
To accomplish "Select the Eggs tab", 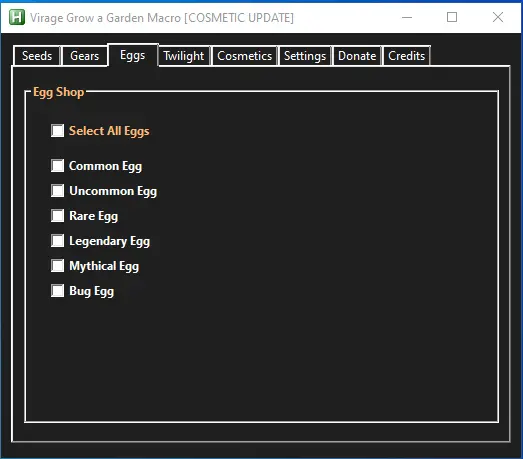I will (132, 55).
